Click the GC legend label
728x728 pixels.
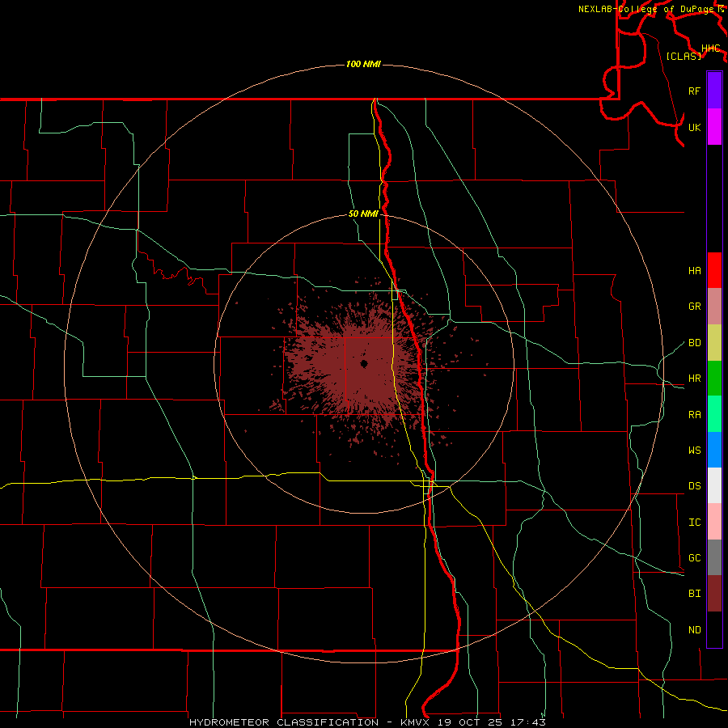pyautogui.click(x=694, y=558)
